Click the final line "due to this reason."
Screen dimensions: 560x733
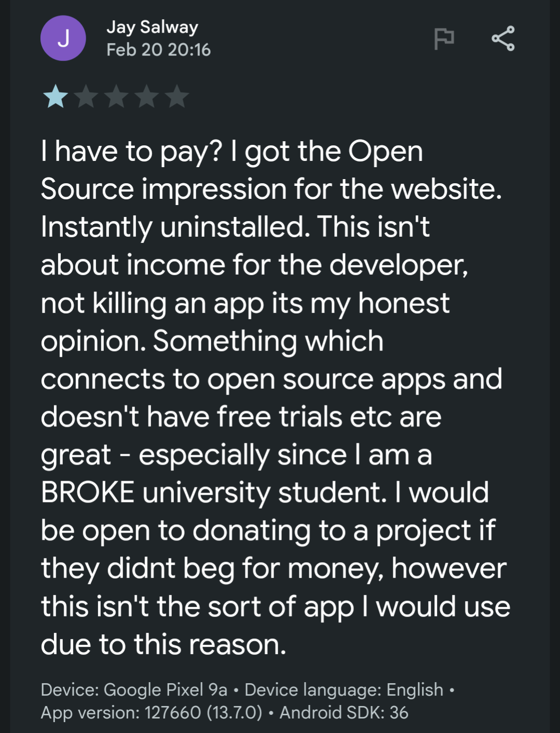pos(163,644)
